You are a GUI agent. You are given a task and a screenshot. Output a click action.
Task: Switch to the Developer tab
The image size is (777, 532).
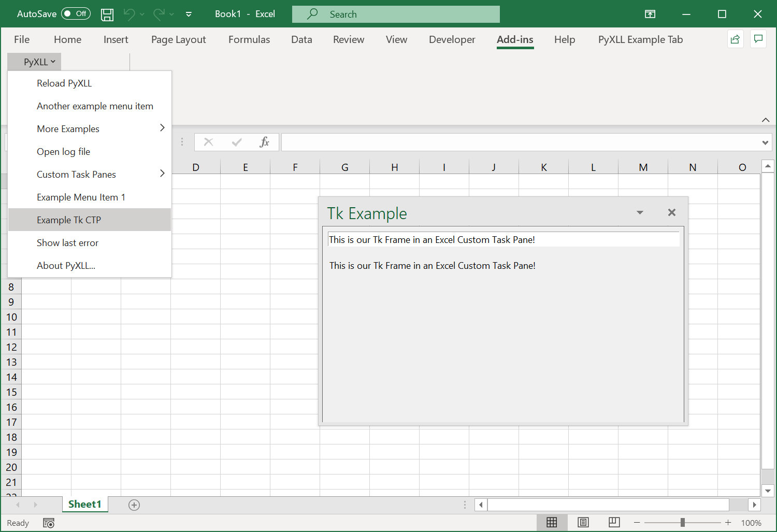pyautogui.click(x=452, y=39)
